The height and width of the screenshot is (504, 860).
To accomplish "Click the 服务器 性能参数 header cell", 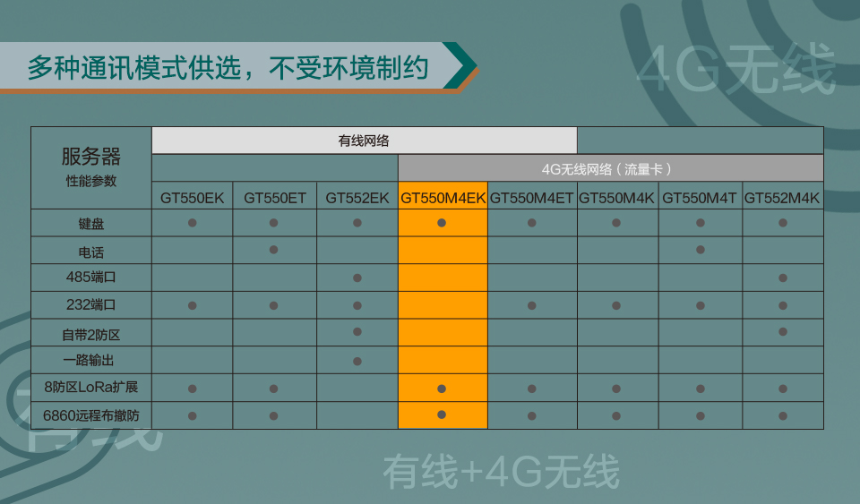I will click(91, 167).
